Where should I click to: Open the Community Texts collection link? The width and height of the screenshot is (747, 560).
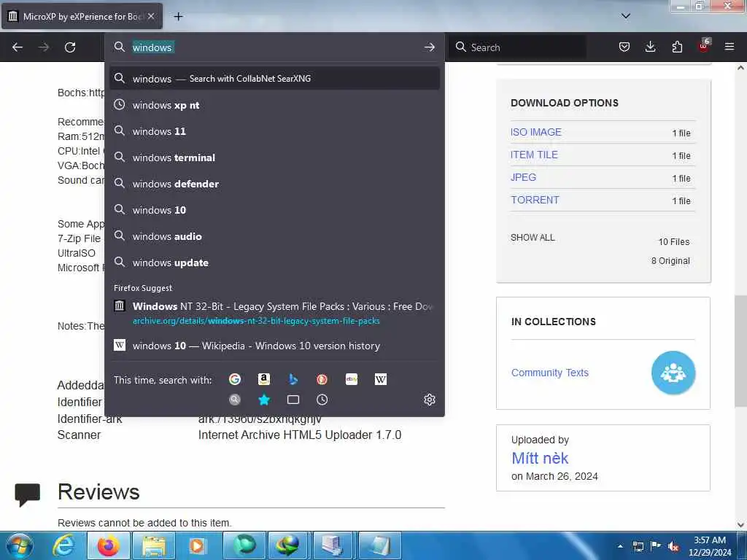pos(550,373)
